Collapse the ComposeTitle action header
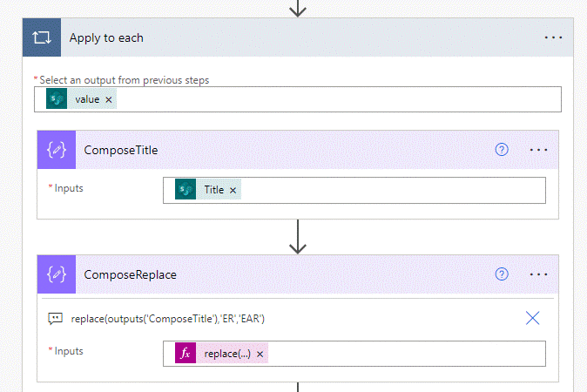587x392 pixels. click(x=287, y=150)
